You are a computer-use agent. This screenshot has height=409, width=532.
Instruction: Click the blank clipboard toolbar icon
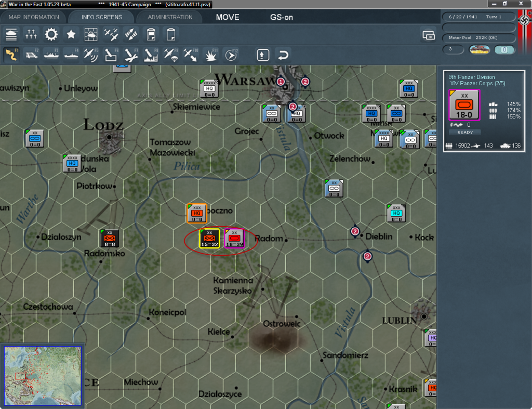tap(171, 34)
